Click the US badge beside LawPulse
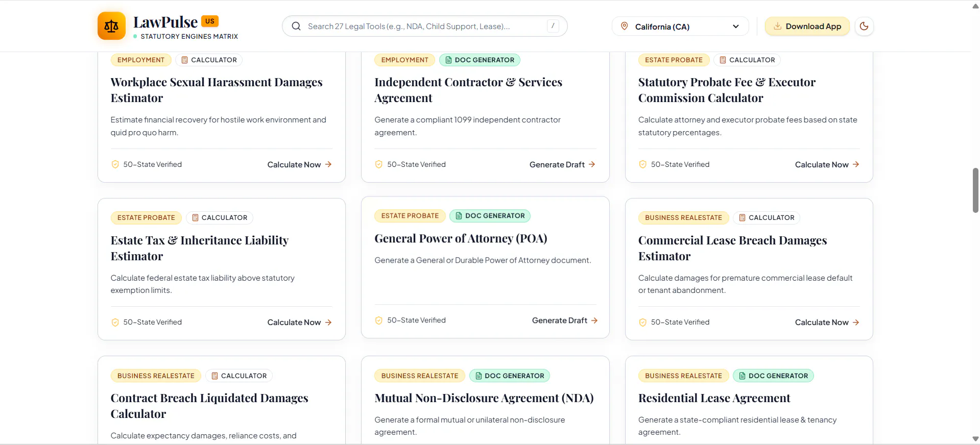 (x=210, y=21)
